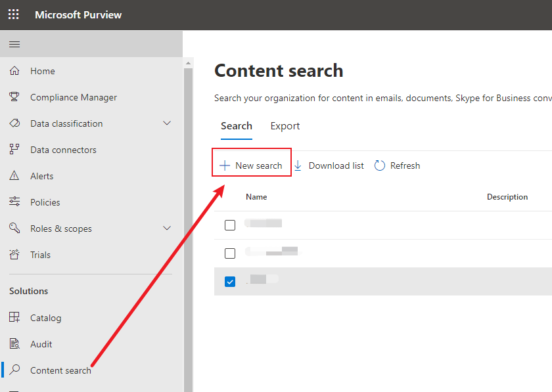Open the app launcher waffle icon

click(x=13, y=14)
